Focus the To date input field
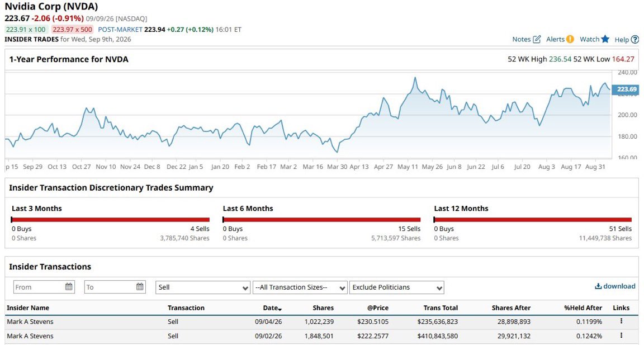This screenshot has width=644, height=345. (115, 287)
